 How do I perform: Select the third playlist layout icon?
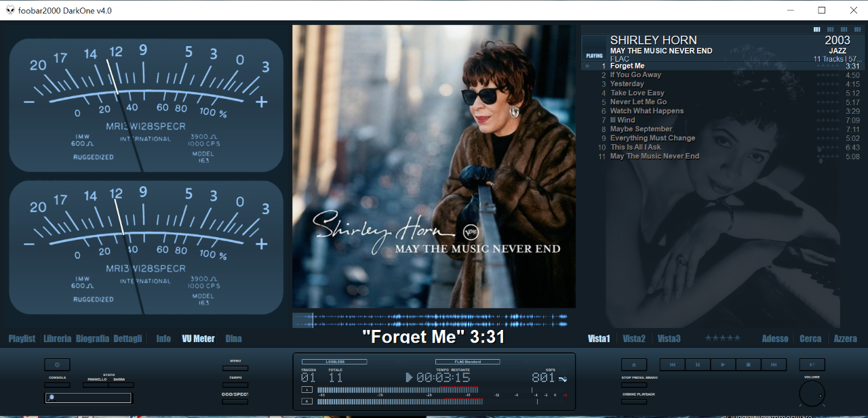pos(844,29)
